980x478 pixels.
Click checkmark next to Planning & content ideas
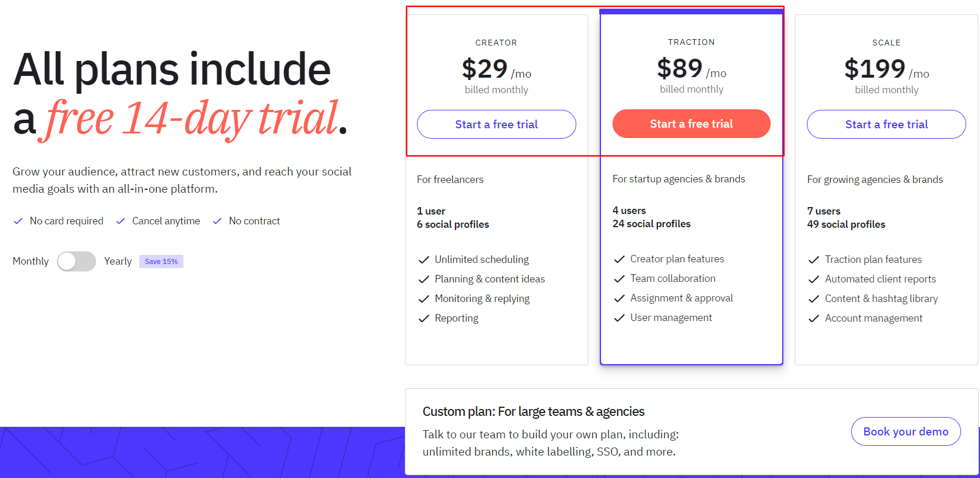pyautogui.click(x=424, y=280)
